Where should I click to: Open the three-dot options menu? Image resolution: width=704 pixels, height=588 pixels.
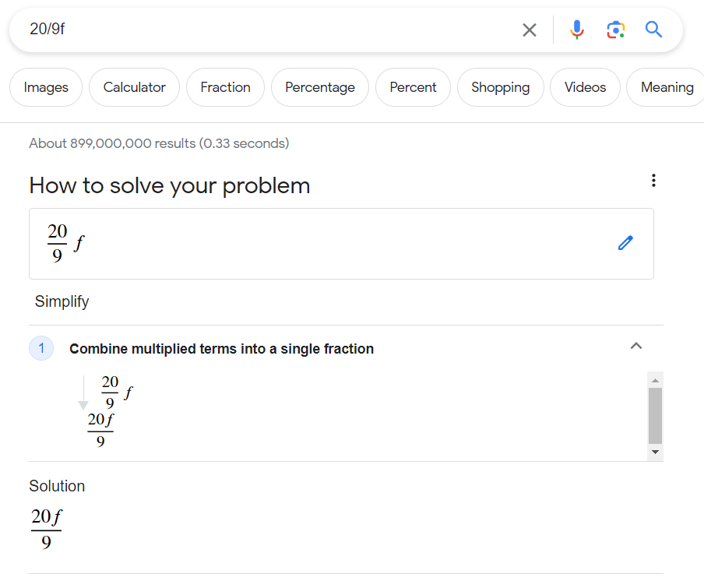(x=653, y=181)
